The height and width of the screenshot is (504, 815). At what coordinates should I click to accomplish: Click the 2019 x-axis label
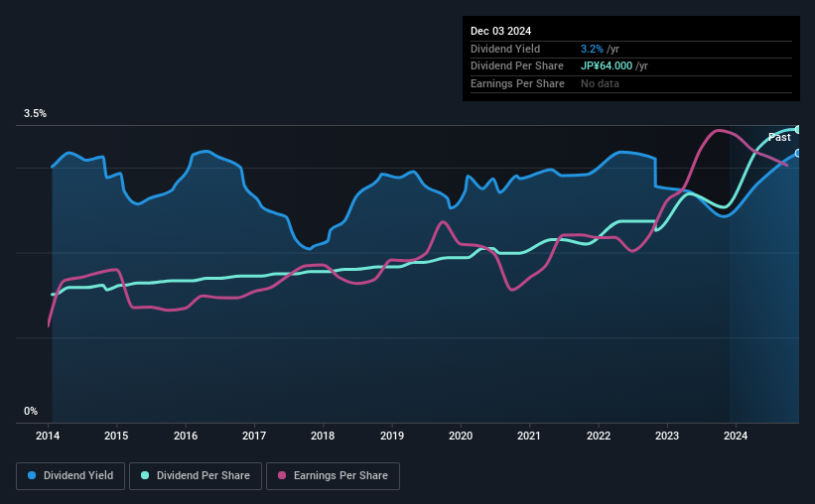point(392,436)
